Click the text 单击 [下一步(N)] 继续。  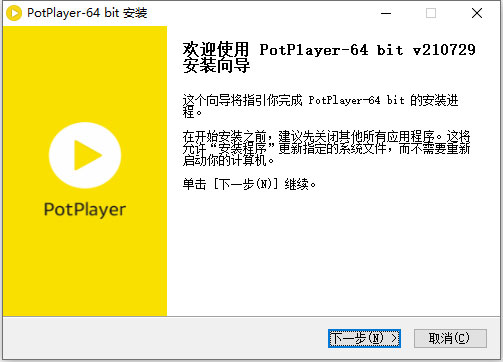tap(249, 184)
